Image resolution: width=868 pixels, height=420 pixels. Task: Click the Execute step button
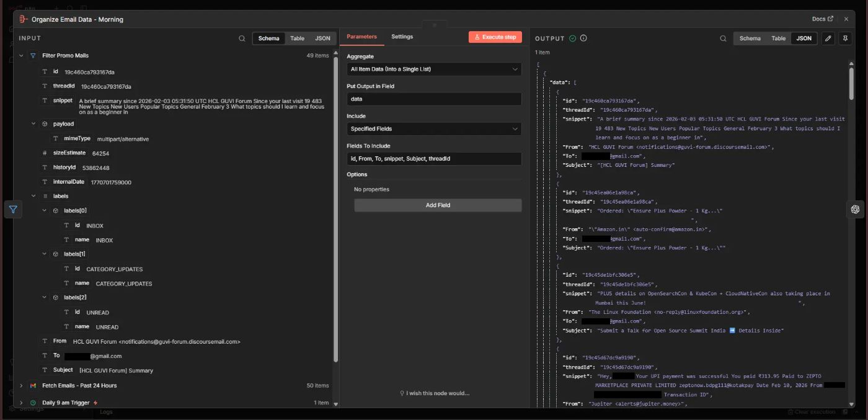point(495,37)
